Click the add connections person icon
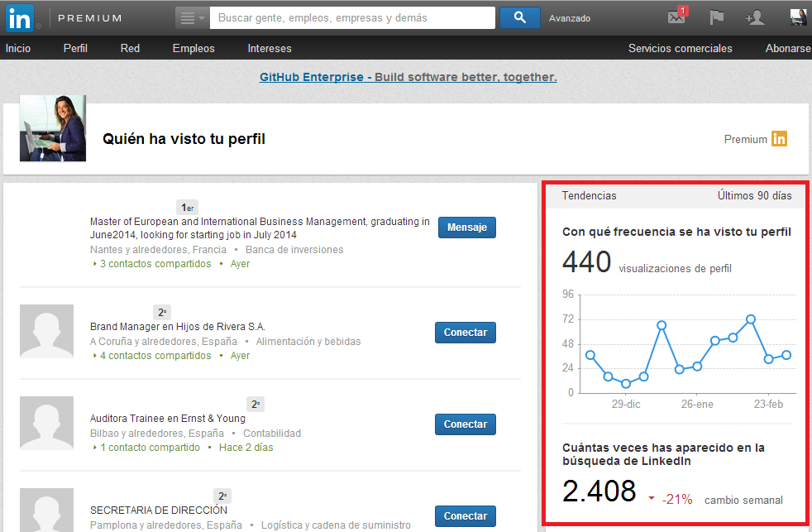 click(754, 17)
